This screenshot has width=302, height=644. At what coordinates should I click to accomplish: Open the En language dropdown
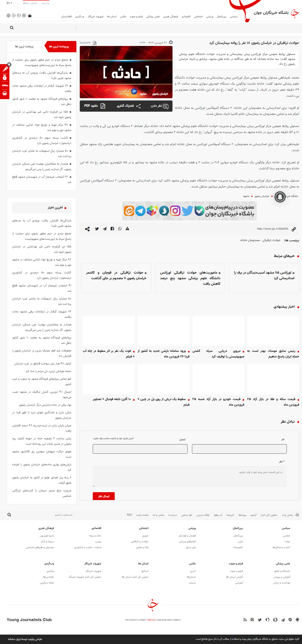[x=9, y=3]
